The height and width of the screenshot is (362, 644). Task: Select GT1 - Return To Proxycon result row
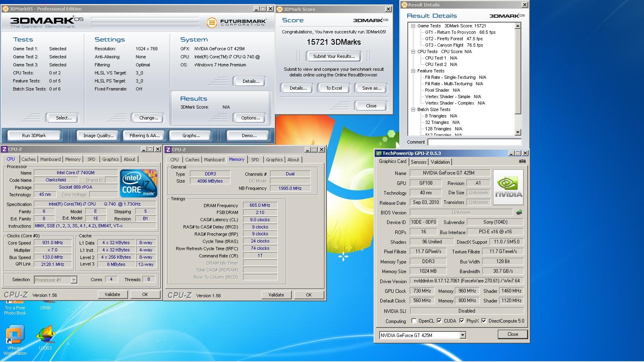tap(460, 32)
